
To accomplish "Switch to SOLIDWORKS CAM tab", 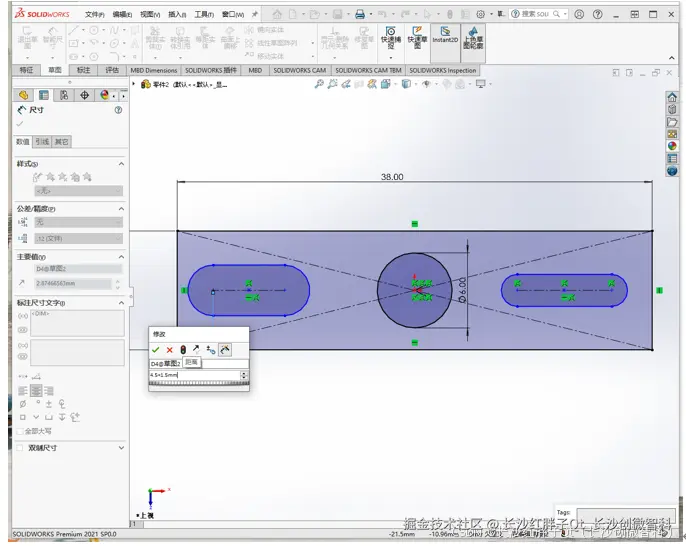I will pyautogui.click(x=300, y=70).
